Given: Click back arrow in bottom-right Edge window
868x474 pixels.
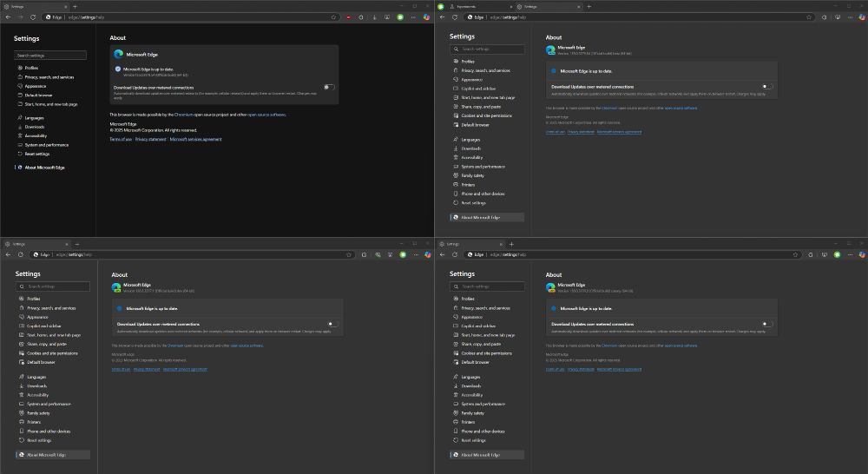Looking at the screenshot, I should (442, 254).
